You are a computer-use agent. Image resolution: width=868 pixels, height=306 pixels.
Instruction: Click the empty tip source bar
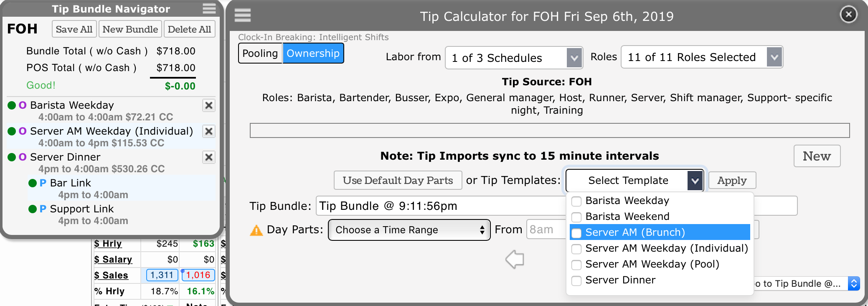point(549,130)
